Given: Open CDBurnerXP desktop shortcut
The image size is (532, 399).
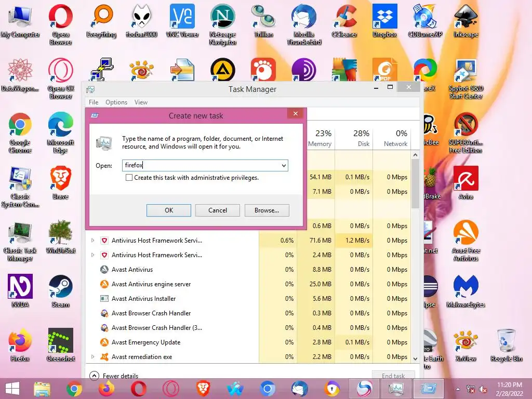Looking at the screenshot, I should (425, 21).
